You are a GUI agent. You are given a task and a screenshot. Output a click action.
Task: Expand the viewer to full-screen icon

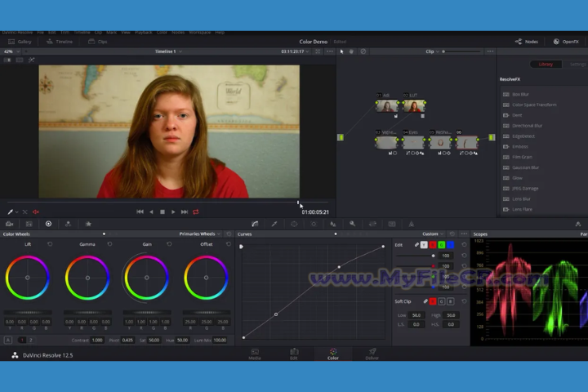click(x=318, y=51)
